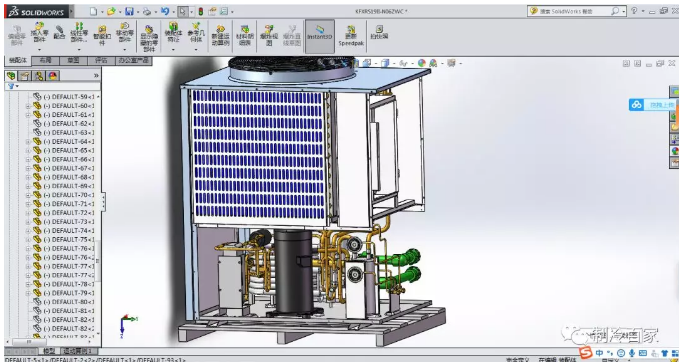The image size is (679, 362).
Task: Toggle Show Hidden Components (显示隐藏的零部件)
Action: point(149,38)
